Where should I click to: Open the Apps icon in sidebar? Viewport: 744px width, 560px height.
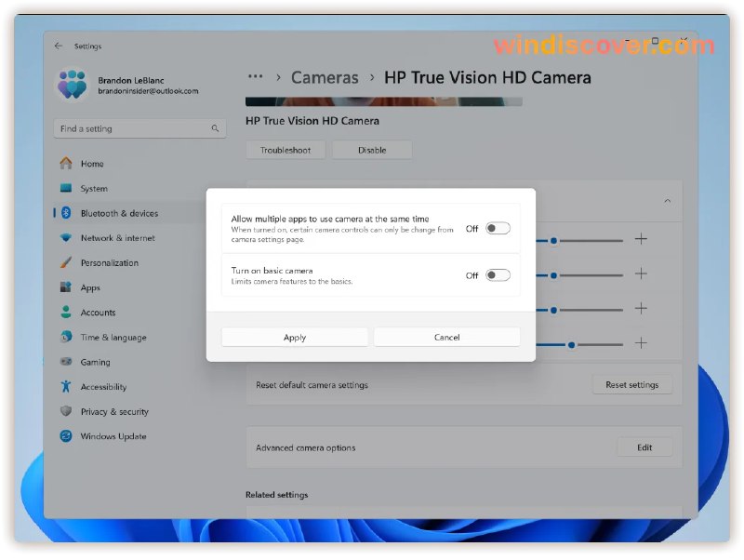point(66,287)
